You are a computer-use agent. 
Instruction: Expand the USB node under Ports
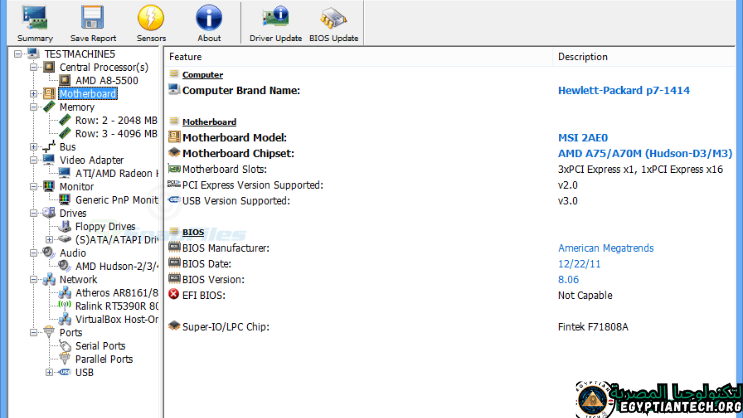pyautogui.click(x=49, y=372)
